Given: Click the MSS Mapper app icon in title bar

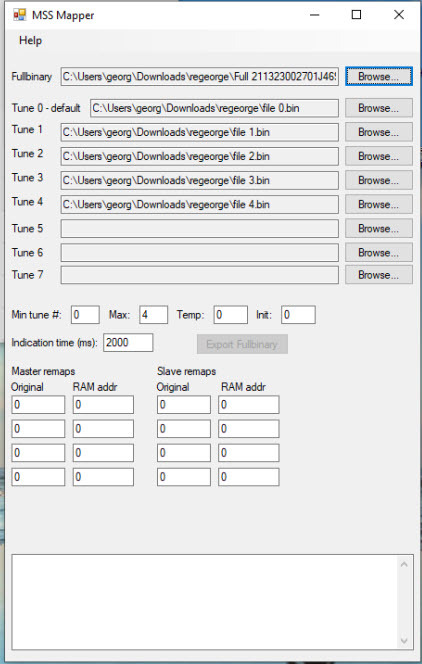Looking at the screenshot, I should click(x=19, y=15).
